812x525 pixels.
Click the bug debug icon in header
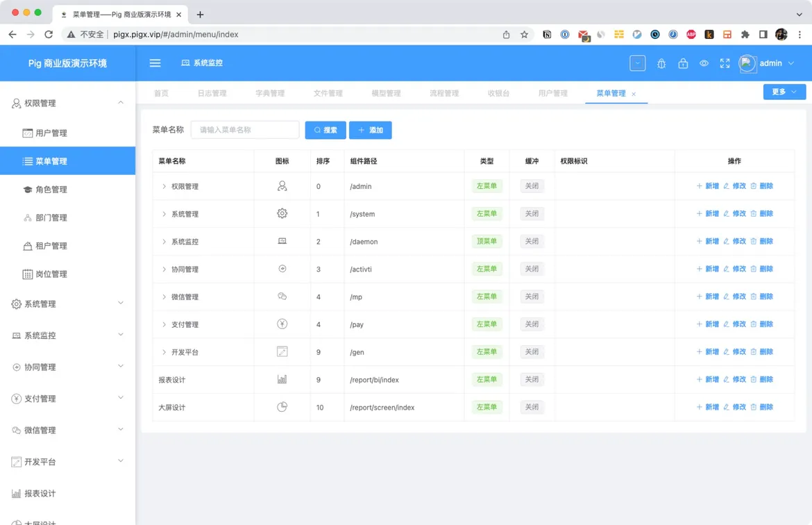pos(661,63)
